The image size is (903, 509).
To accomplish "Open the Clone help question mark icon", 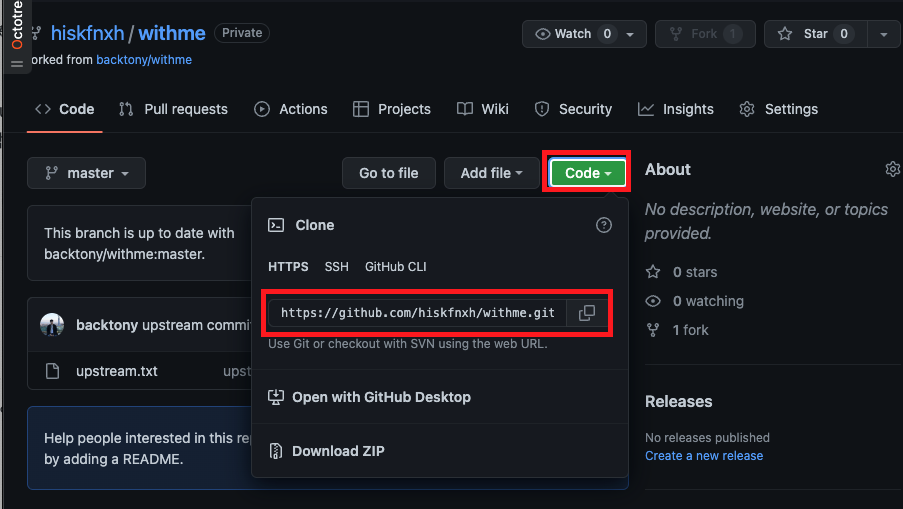I will pos(604,225).
